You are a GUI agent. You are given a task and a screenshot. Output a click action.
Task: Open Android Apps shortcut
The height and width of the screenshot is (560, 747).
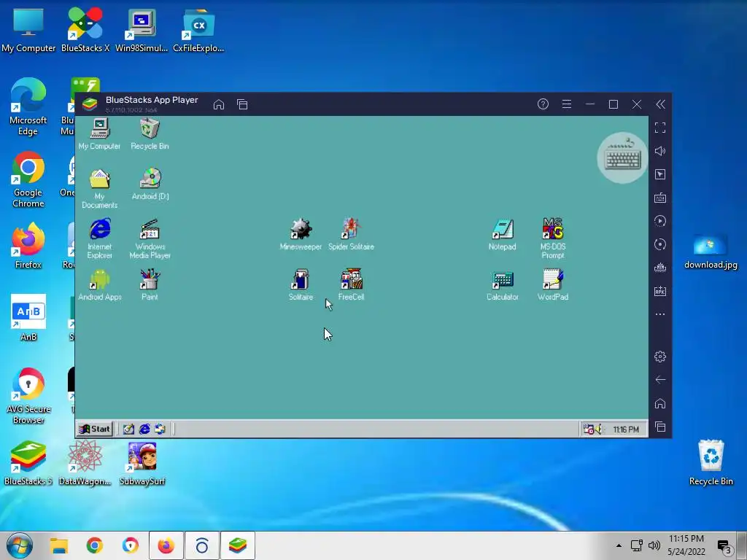tap(99, 284)
